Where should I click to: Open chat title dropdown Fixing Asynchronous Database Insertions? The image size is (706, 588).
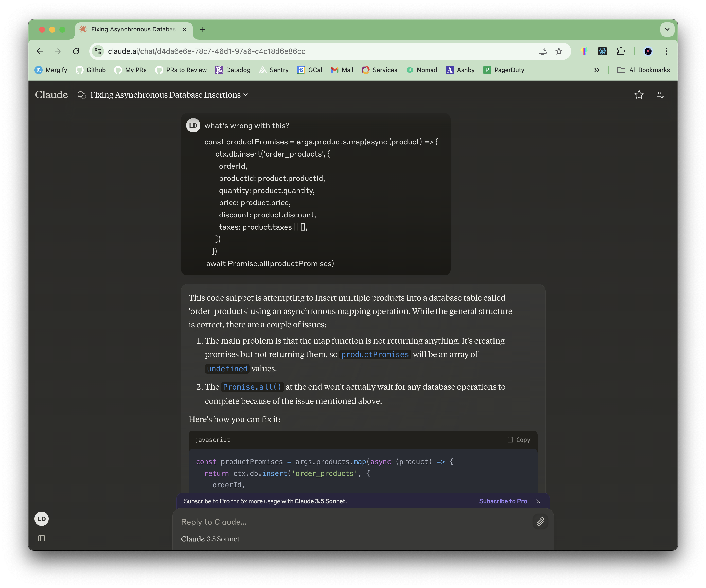(x=169, y=95)
